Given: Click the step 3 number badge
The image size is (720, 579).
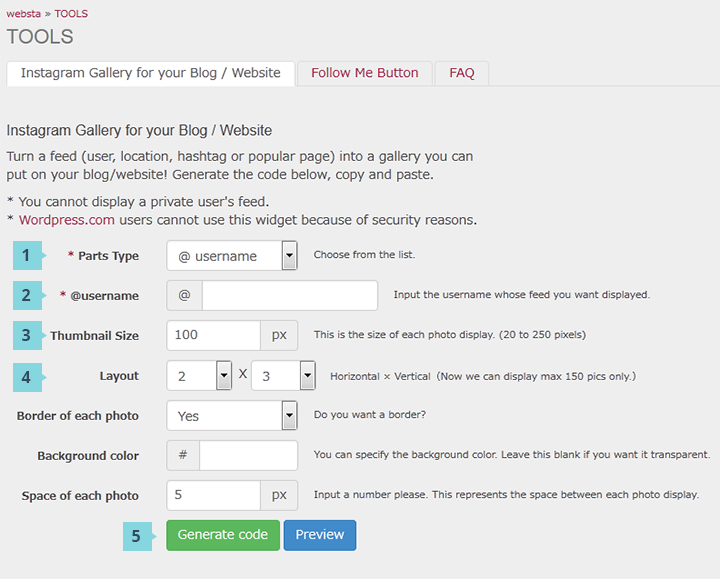Looking at the screenshot, I should (x=28, y=335).
